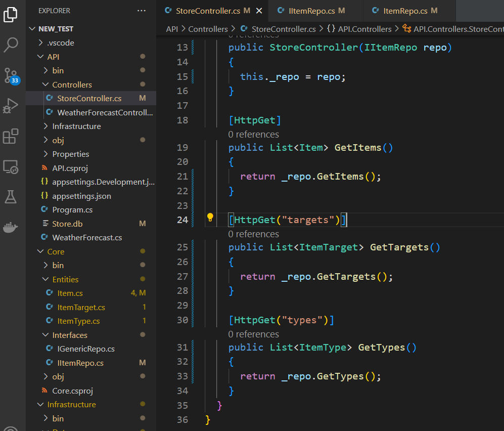The height and width of the screenshot is (431, 504).
Task: Click the lightbulb quick-fix icon on line 24
Action: (210, 218)
